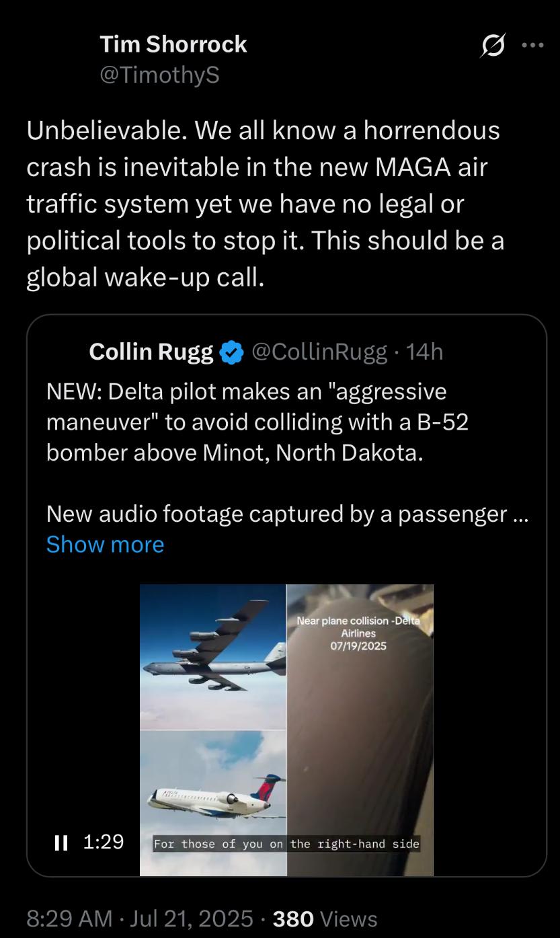This screenshot has height=938, width=560.
Task: Expand quoted post with Show more
Action: (x=105, y=544)
